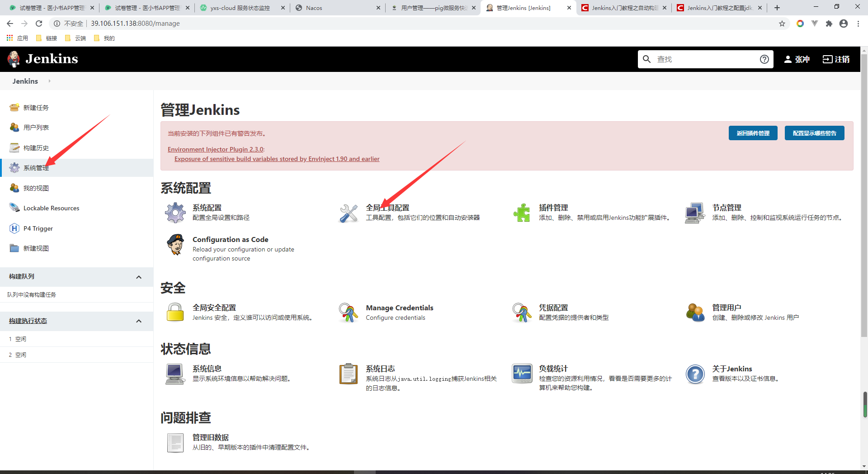Open 管理旧数据 document icon
The image size is (868, 474).
coord(175,442)
